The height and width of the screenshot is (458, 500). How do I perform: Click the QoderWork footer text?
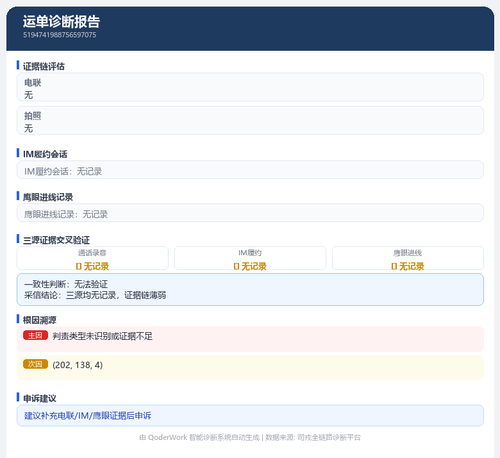click(250, 437)
